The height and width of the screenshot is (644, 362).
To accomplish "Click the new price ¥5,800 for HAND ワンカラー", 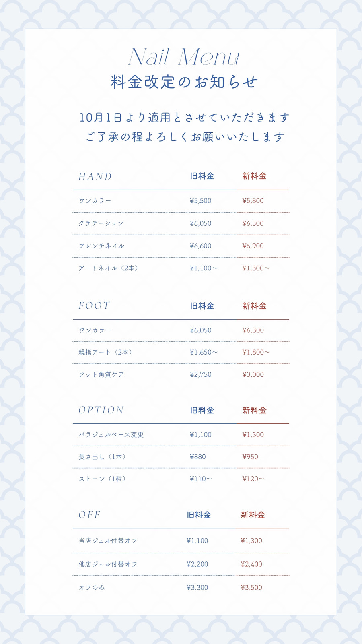I will 253,201.
